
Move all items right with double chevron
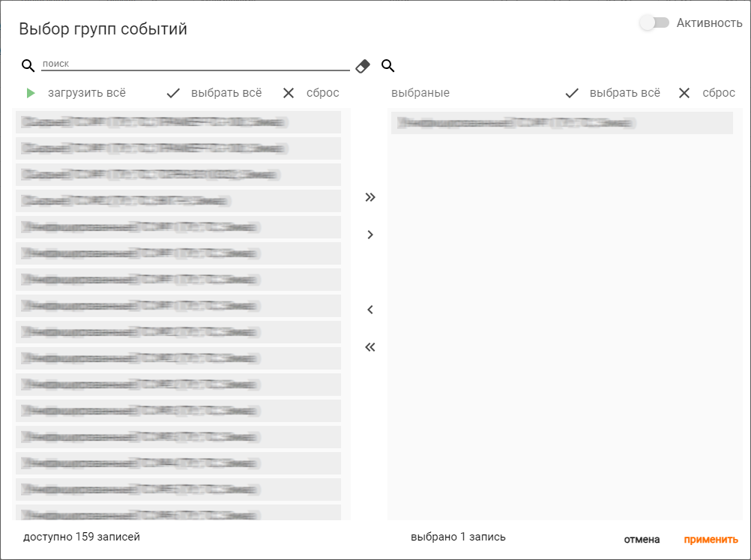pos(370,197)
